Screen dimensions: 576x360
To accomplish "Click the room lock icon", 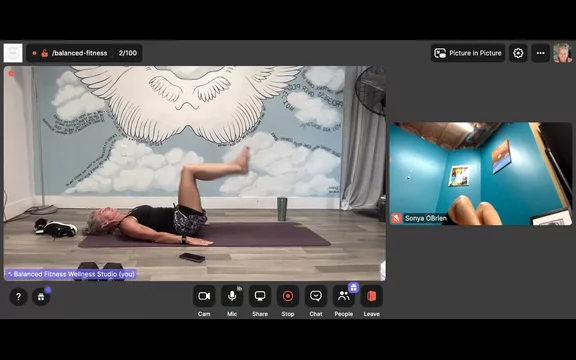I will (44, 54).
